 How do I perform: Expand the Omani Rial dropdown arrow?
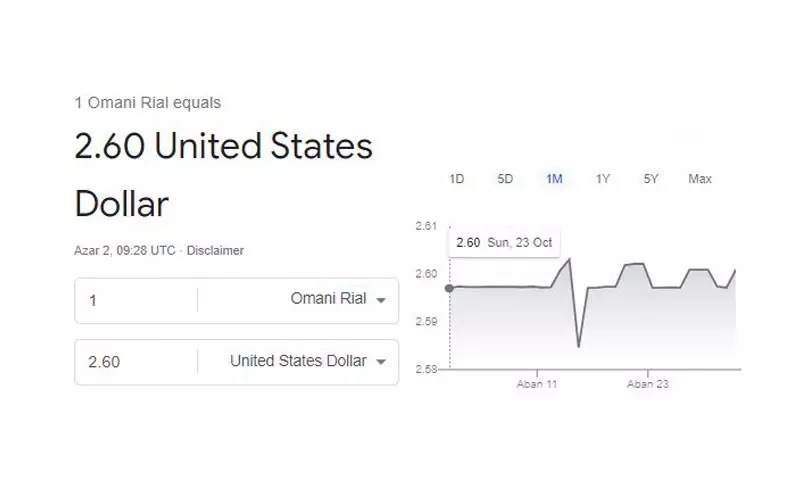coord(380,300)
